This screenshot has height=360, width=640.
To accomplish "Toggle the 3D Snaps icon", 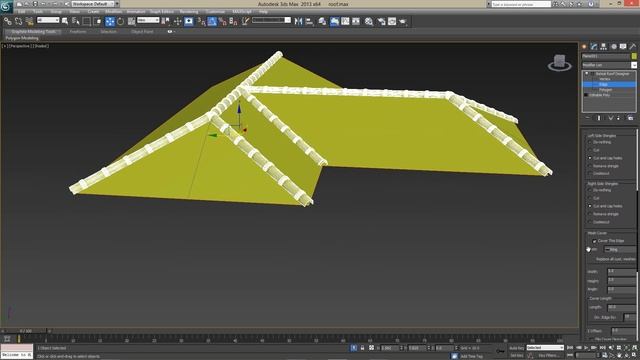I will 202,21.
